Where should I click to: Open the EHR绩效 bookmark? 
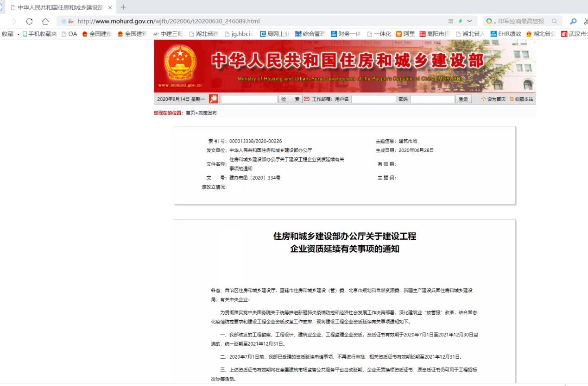pos(506,34)
